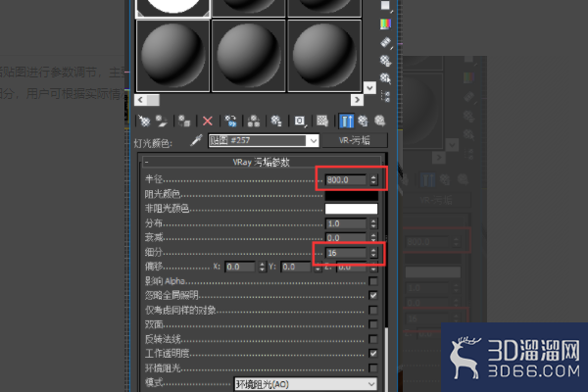Open the 模式 环境阻光(AO) dropdown
The image size is (588, 392).
pyautogui.click(x=306, y=384)
